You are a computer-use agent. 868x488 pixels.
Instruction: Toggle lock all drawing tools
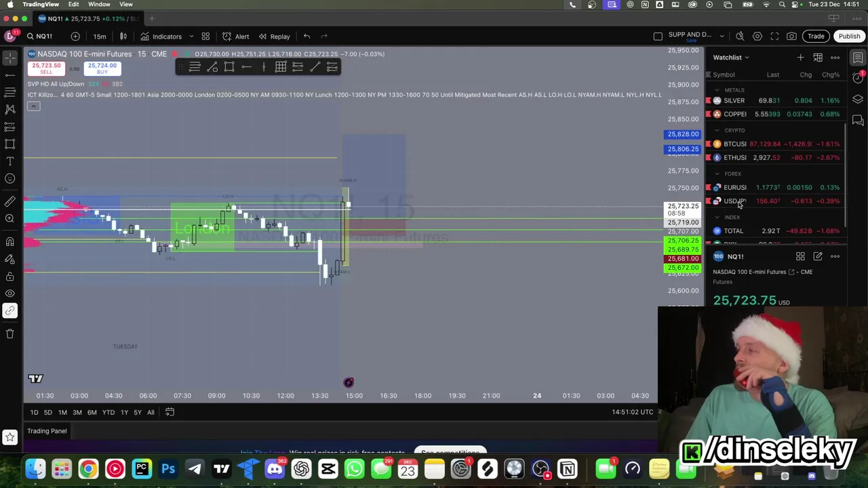click(x=10, y=277)
